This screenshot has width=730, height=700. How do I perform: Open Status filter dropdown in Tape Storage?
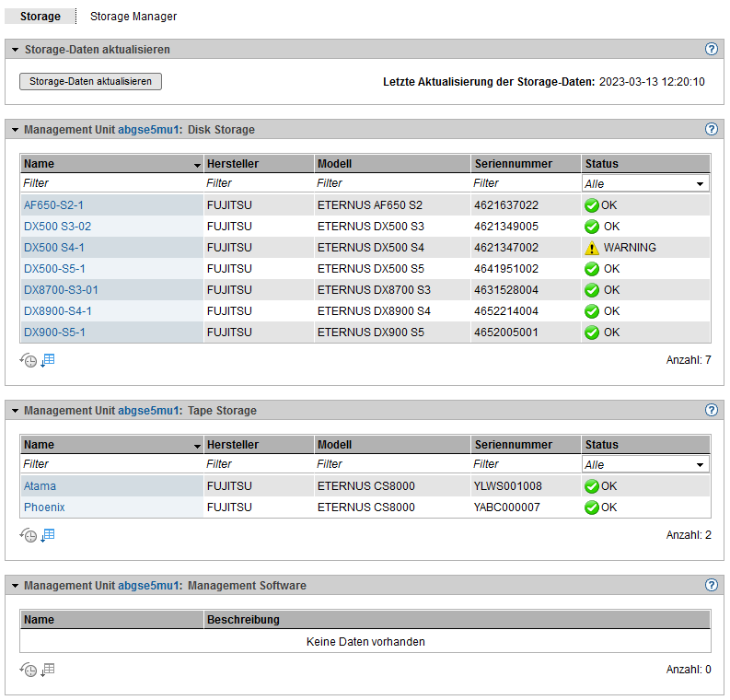coord(645,465)
